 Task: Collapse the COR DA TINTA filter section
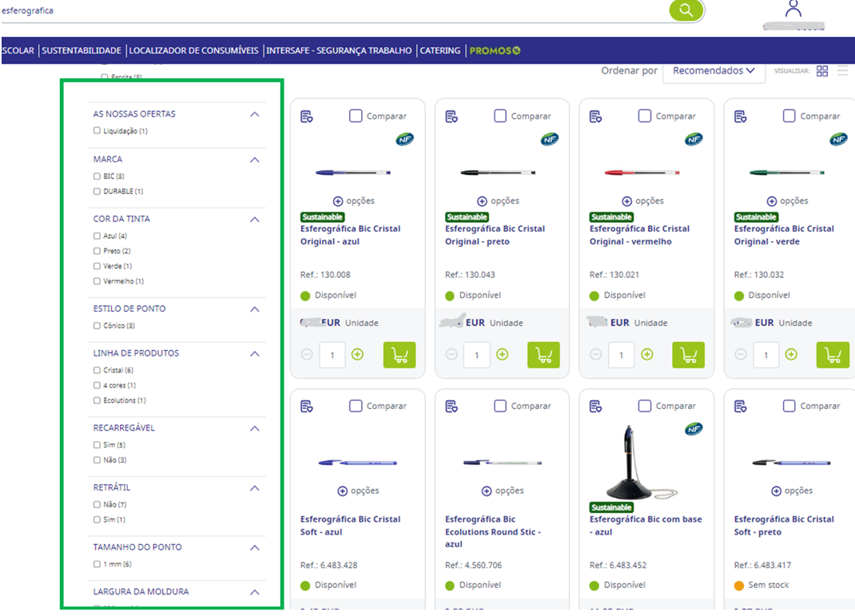pos(255,219)
